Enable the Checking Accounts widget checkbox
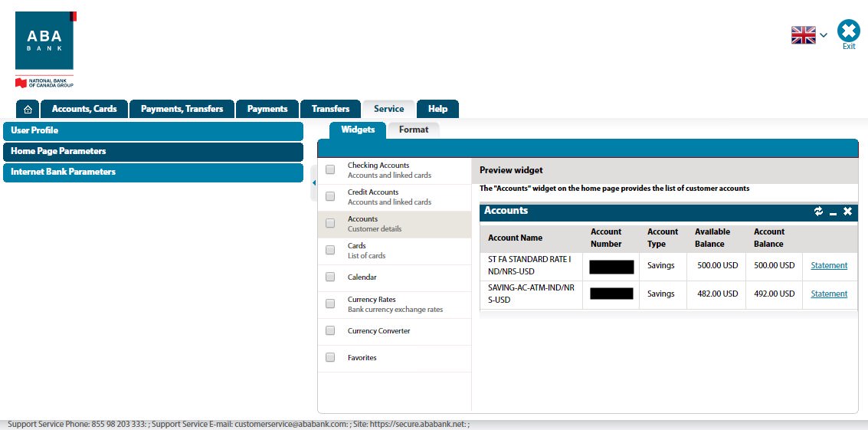Viewport: 868px width, 430px height. (330, 170)
